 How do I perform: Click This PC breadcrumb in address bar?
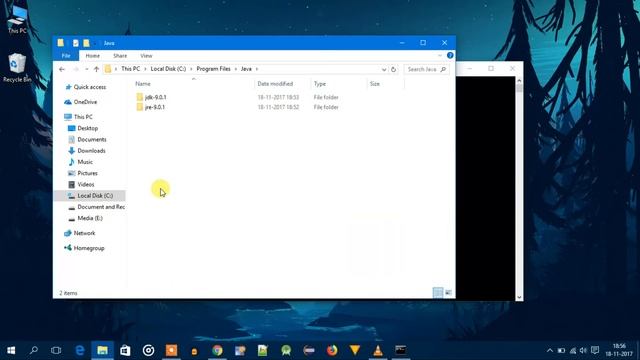[131, 69]
